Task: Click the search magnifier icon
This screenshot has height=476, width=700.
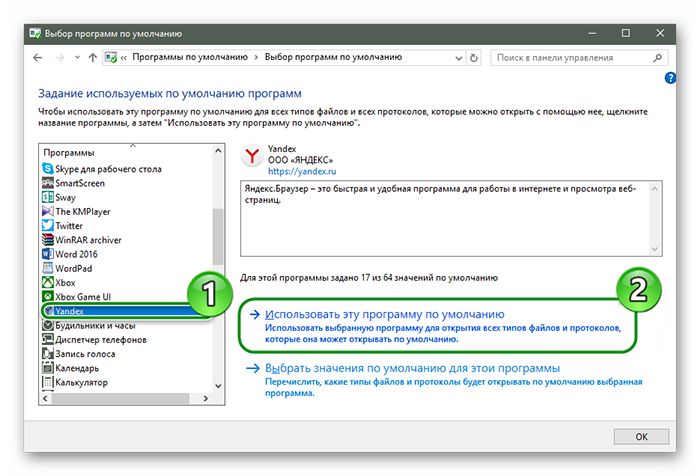Action: click(x=658, y=58)
